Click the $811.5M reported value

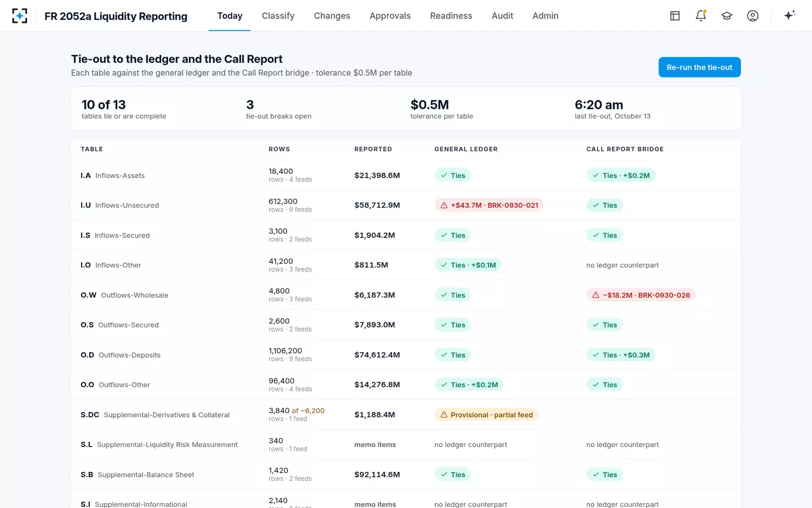[x=371, y=265]
